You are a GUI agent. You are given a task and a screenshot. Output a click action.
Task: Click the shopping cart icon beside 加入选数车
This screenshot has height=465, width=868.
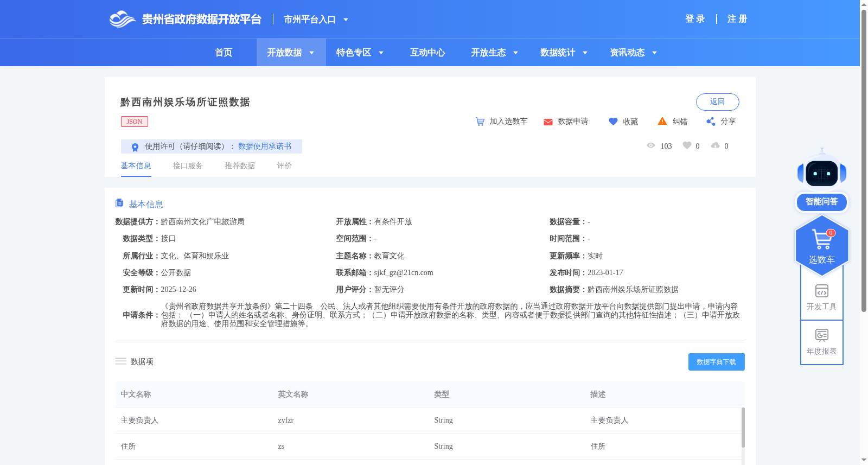[480, 122]
